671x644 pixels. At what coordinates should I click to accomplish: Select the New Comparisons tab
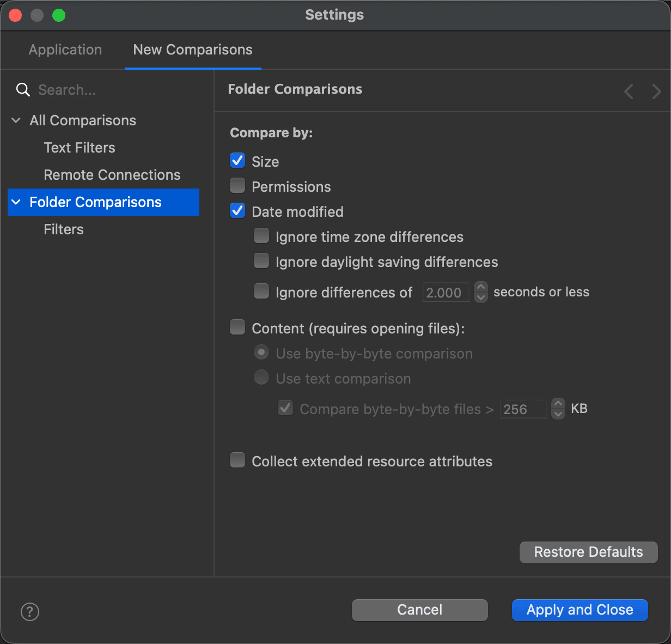pos(193,50)
